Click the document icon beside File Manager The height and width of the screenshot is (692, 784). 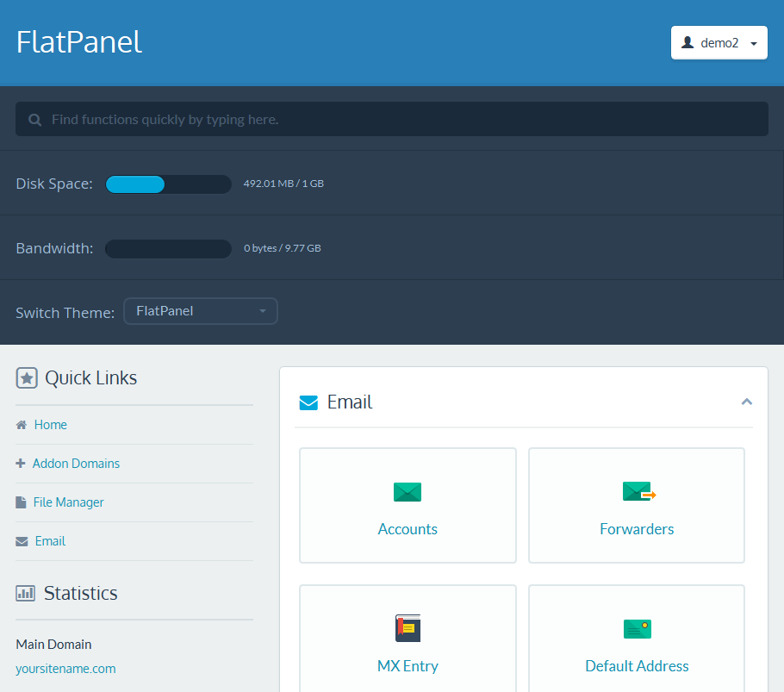[x=21, y=502]
